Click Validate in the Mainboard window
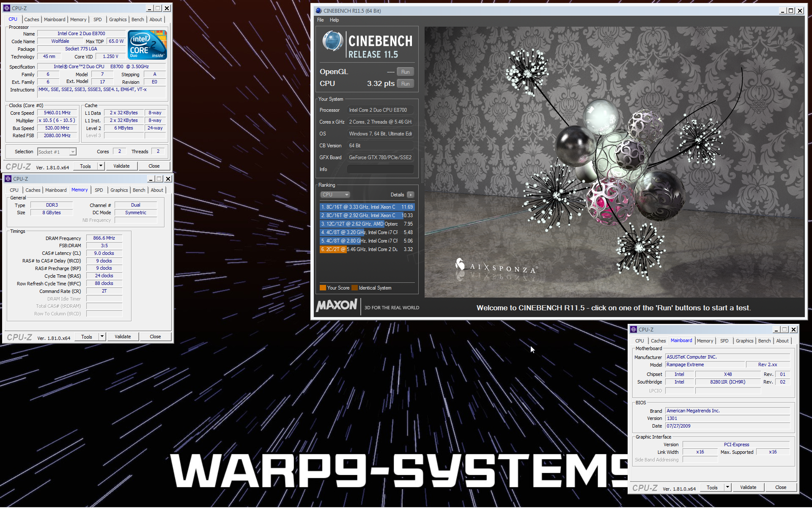Viewport: 812px width, 508px height. point(748,487)
